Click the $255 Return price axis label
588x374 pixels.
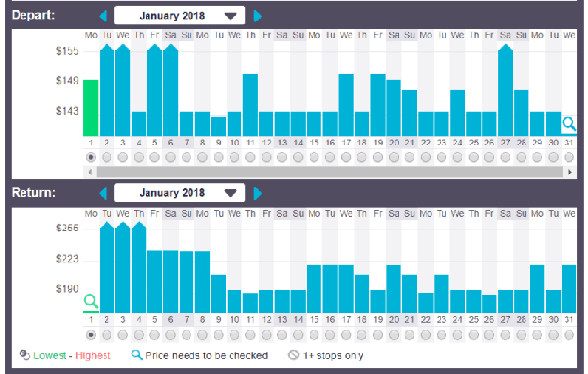67,229
